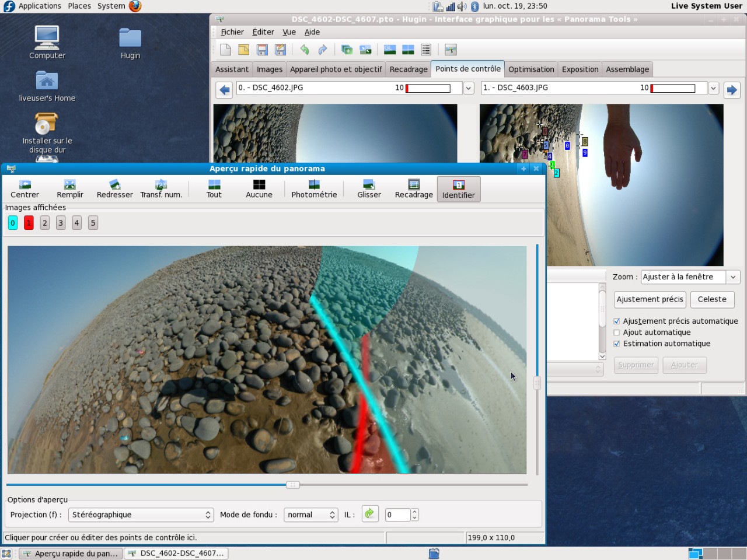Screen dimensions: 747x560
Task: Enable Ajout automatique checkbox
Action: (617, 332)
